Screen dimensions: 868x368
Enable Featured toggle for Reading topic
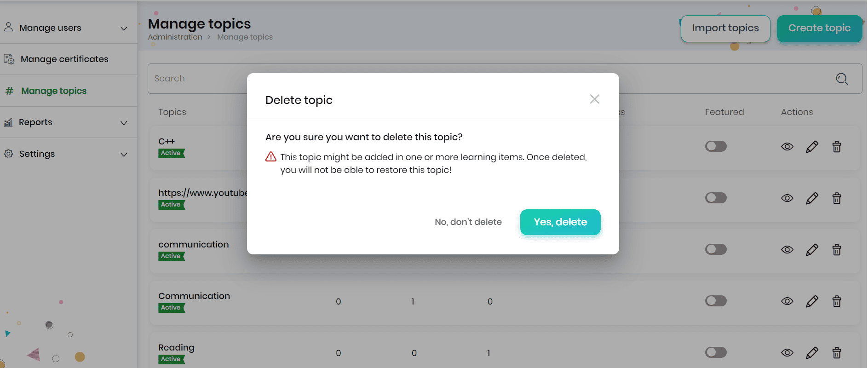(716, 352)
